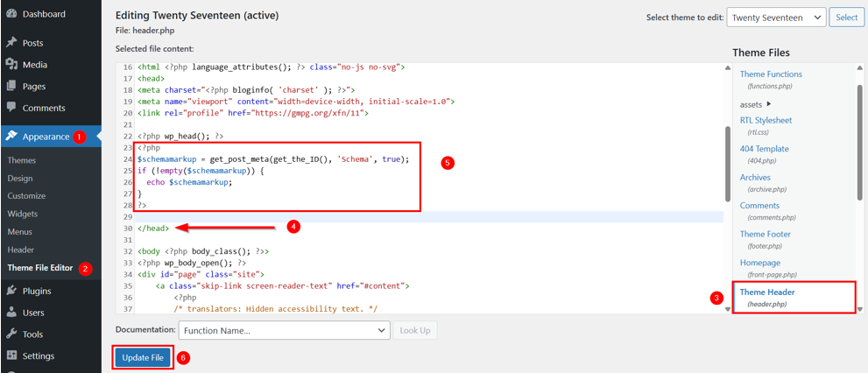Click the Comments speech bubble icon
The image size is (868, 373).
coord(11,108)
